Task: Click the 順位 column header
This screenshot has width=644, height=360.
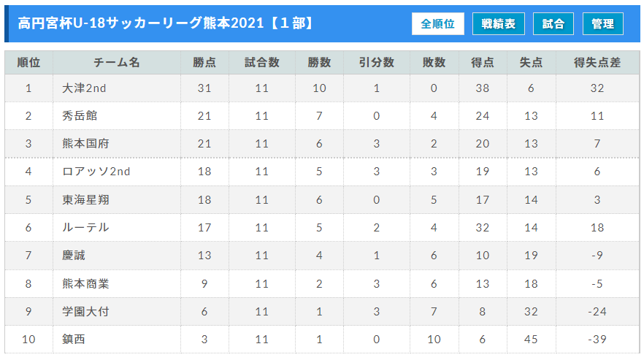Action: (28, 63)
